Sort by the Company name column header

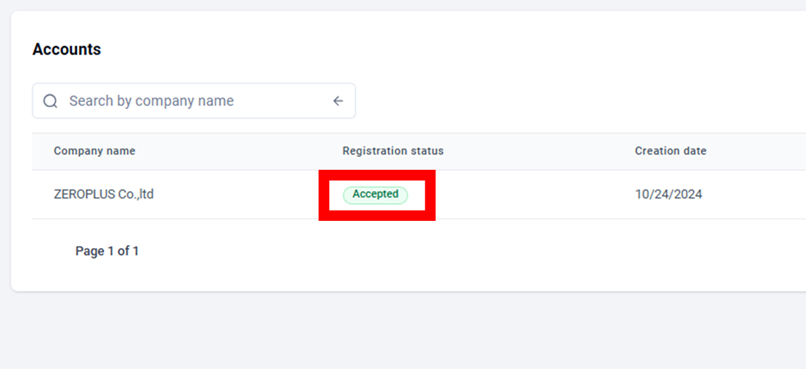tap(95, 151)
